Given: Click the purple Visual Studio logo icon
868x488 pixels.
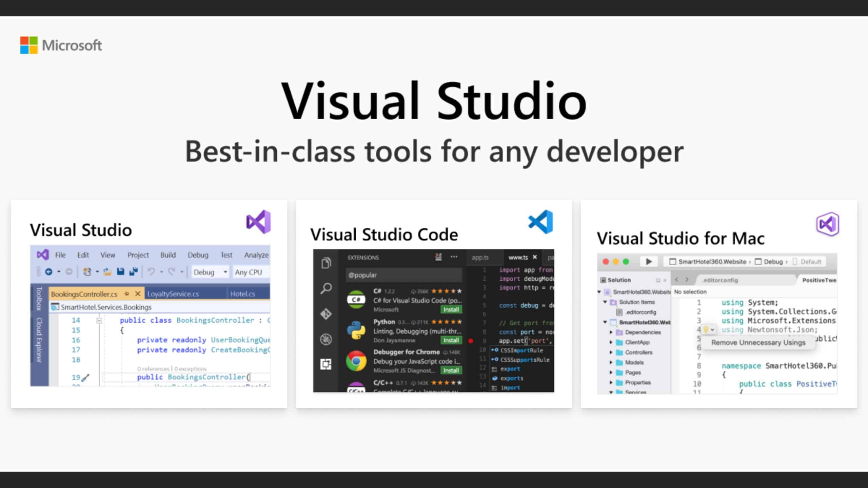Looking at the screenshot, I should pyautogui.click(x=258, y=222).
